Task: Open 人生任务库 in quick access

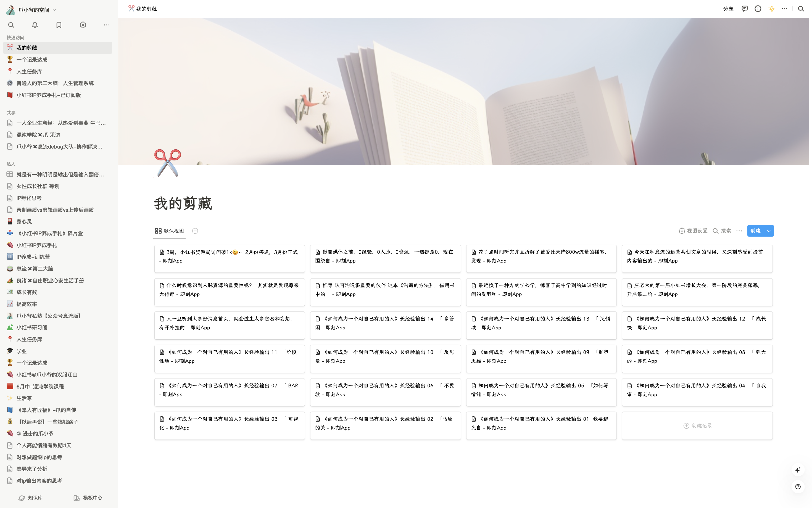Action: point(29,72)
